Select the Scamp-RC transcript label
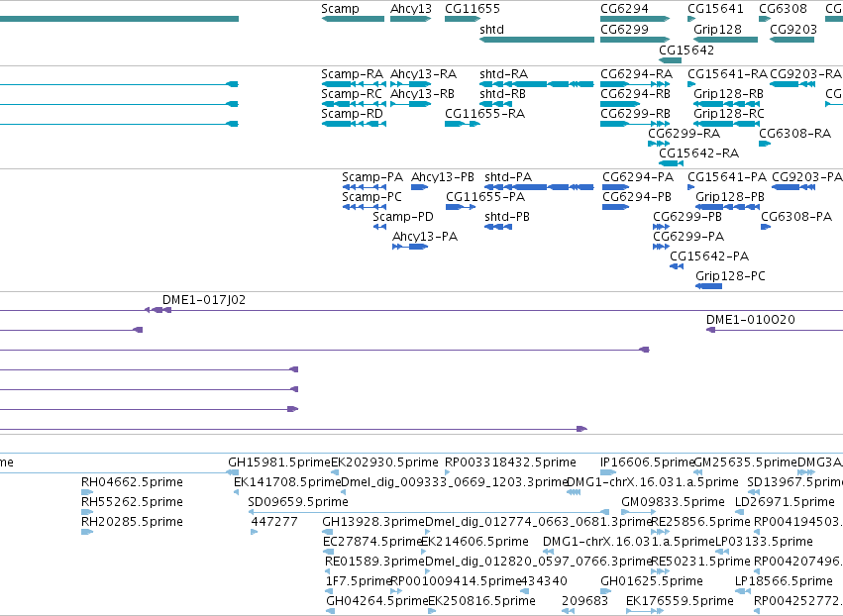This screenshot has width=843, height=616. (352, 93)
